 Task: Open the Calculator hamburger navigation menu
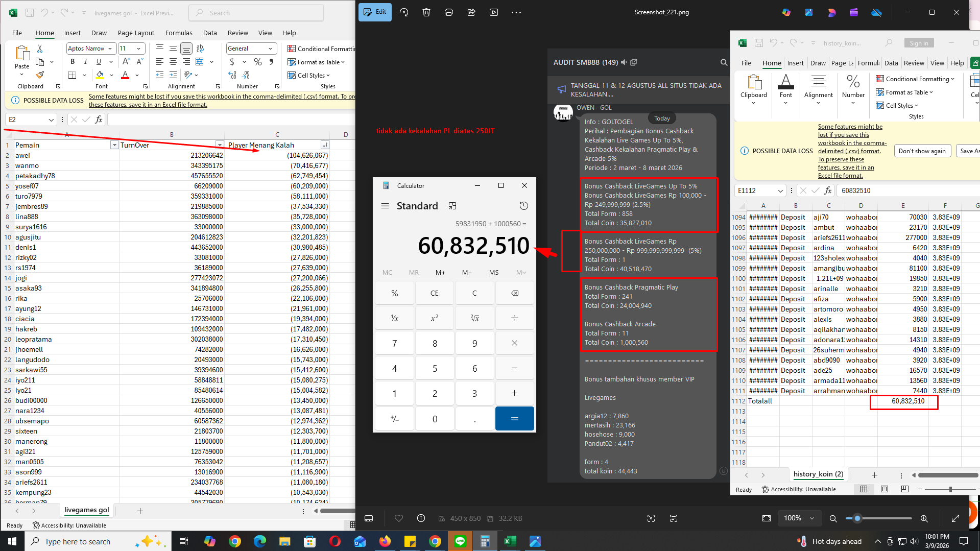coord(385,206)
